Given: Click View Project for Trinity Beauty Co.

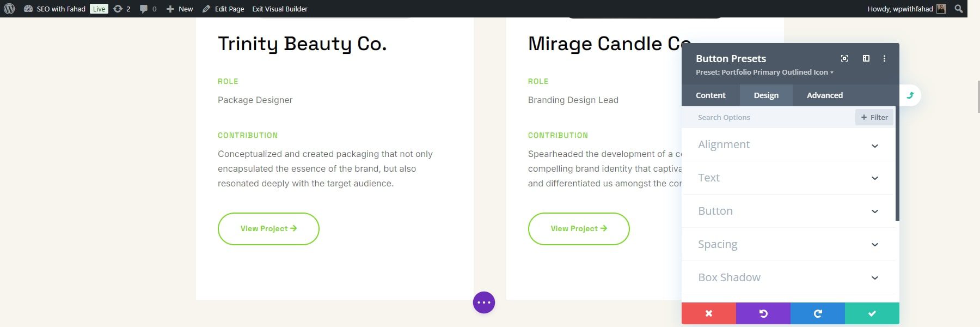Looking at the screenshot, I should (268, 228).
